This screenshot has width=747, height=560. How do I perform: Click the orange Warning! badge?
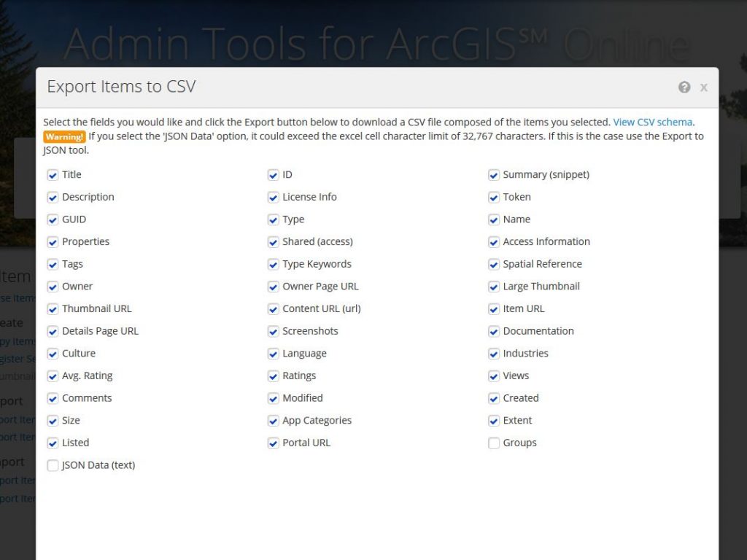click(64, 136)
